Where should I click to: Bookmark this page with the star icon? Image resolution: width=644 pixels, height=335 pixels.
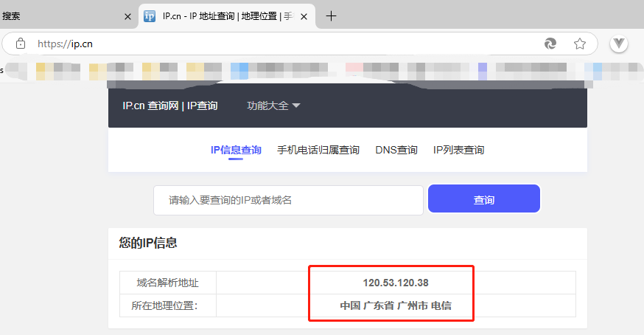580,44
